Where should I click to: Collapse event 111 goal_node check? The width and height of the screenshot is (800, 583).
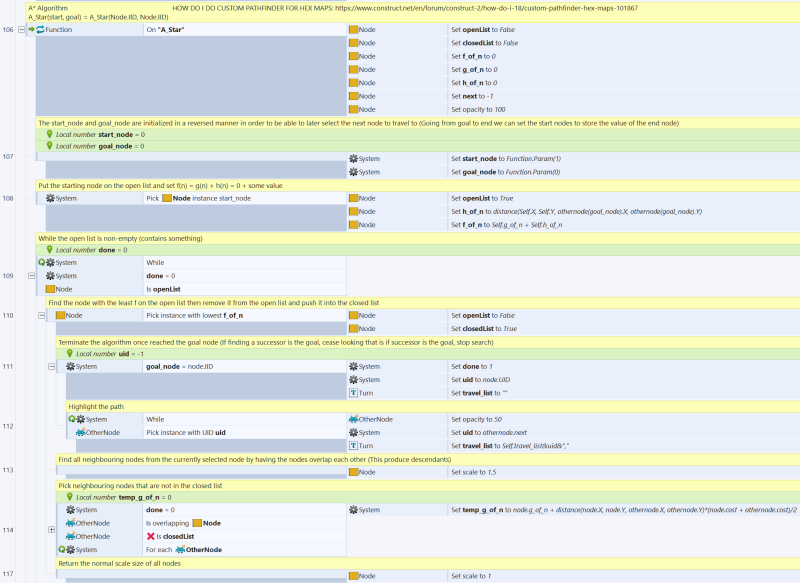click(x=52, y=367)
